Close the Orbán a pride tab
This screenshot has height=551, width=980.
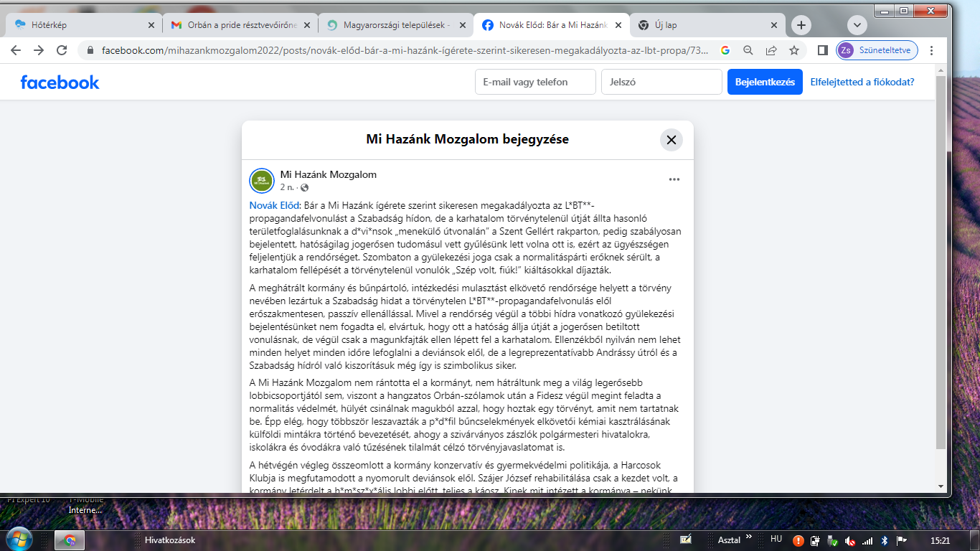coord(306,25)
